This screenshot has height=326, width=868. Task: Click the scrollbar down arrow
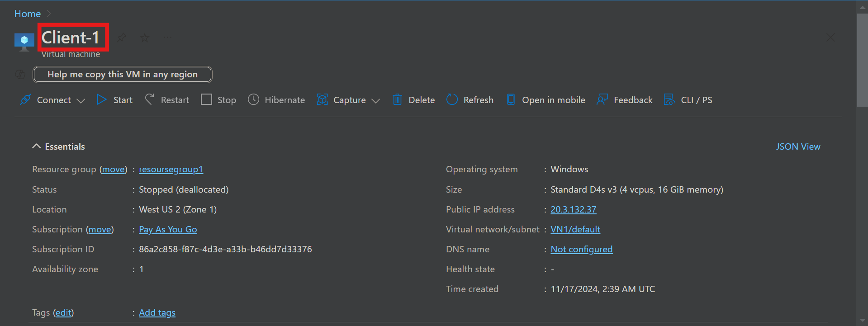coord(862,321)
